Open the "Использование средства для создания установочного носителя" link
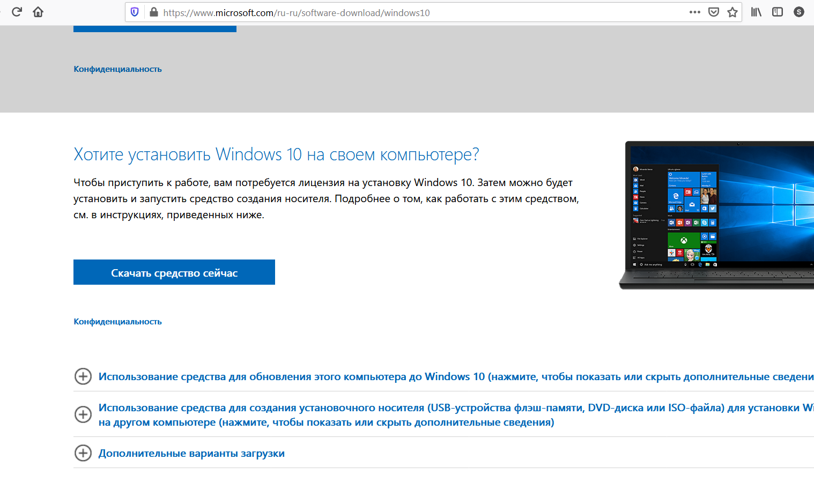The image size is (814, 504). (x=456, y=415)
